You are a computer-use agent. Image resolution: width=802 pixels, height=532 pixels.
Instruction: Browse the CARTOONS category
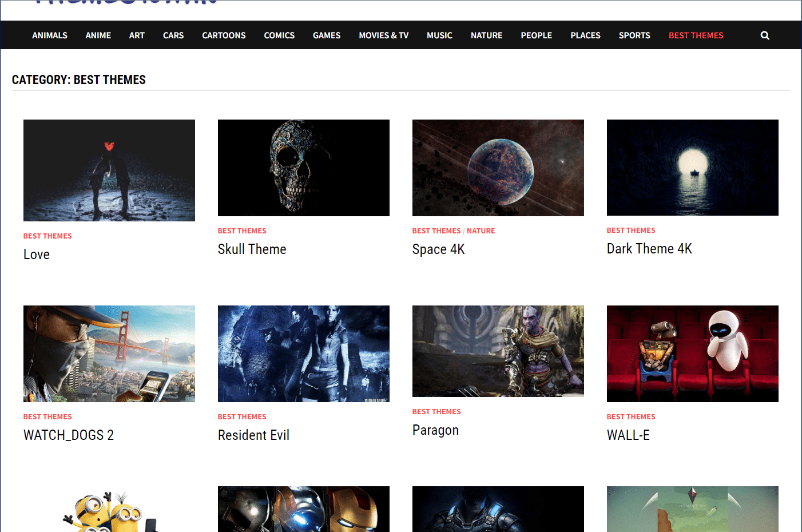pos(224,35)
